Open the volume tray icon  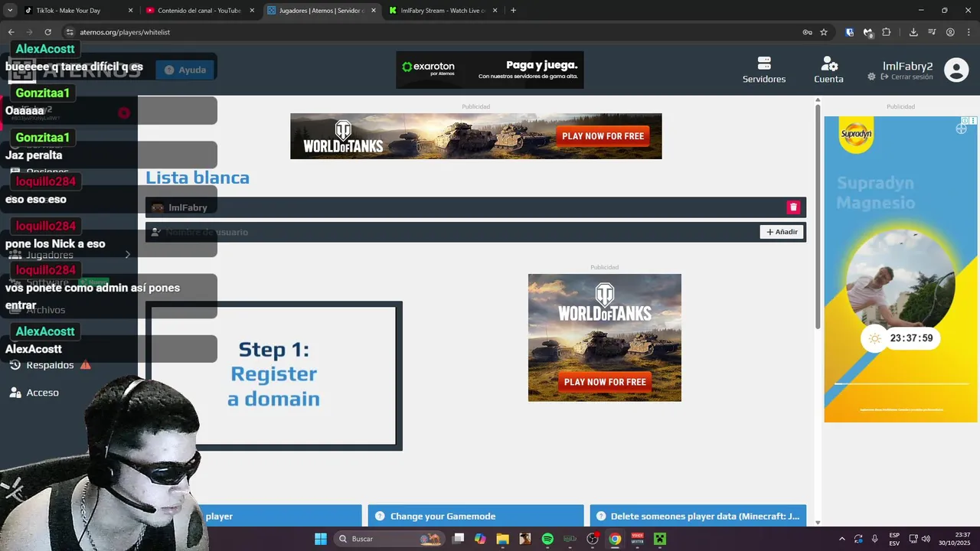tap(926, 539)
